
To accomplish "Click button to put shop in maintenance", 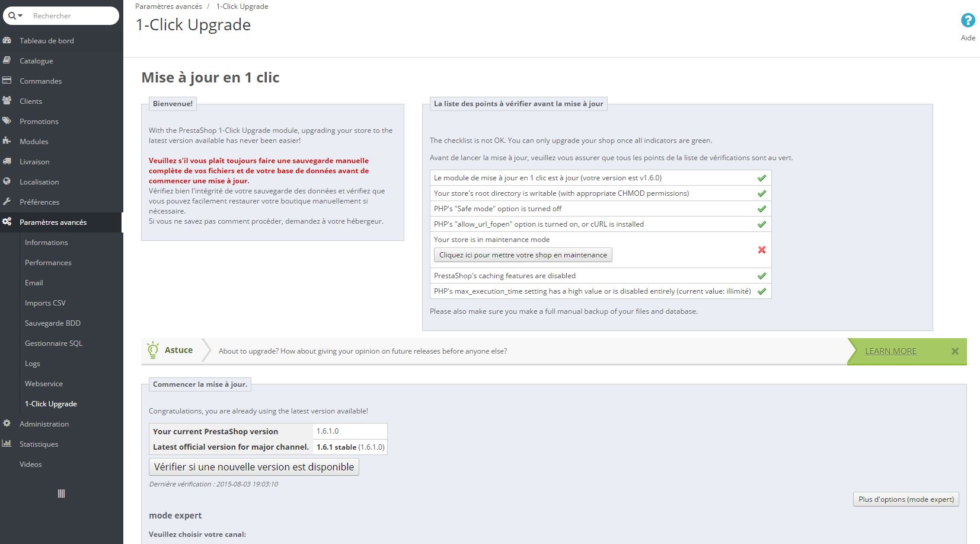I will (x=523, y=255).
